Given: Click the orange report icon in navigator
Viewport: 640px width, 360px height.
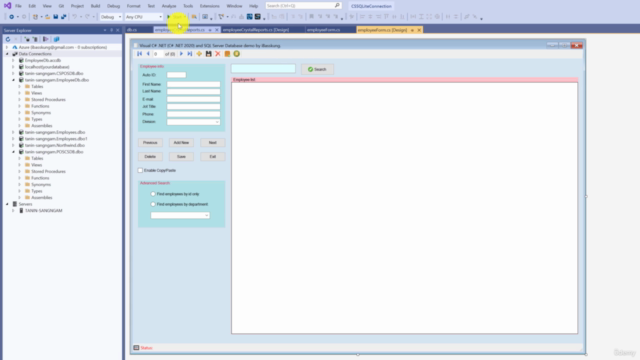Looking at the screenshot, I should [x=227, y=54].
